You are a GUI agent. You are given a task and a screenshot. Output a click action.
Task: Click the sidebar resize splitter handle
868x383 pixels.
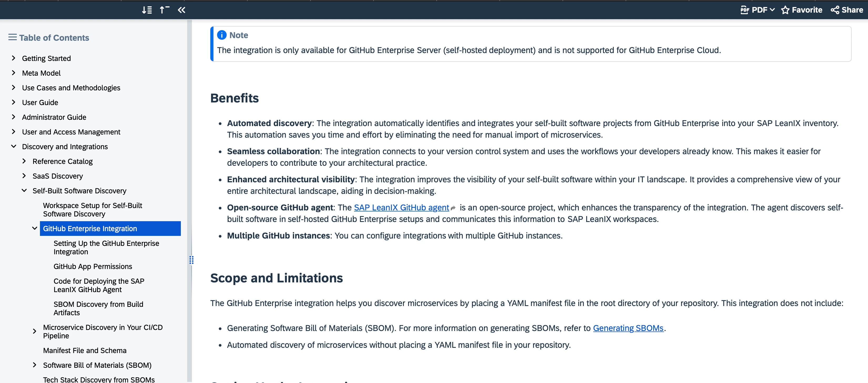click(191, 260)
